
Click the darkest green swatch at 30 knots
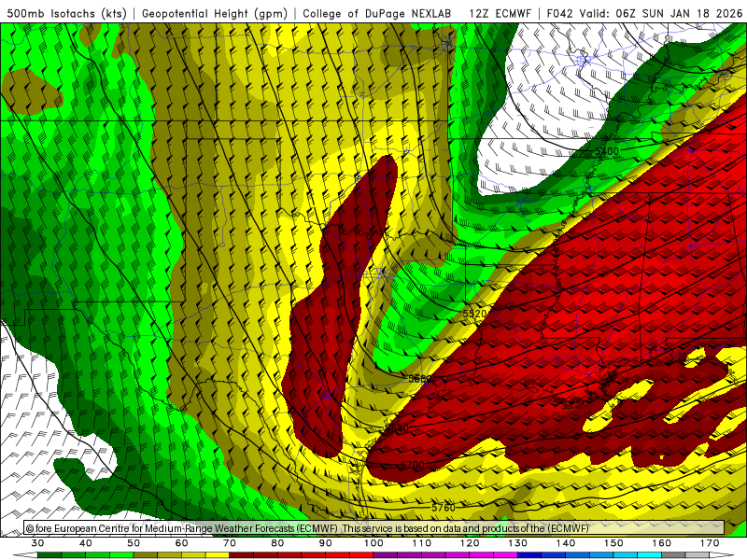click(49, 555)
